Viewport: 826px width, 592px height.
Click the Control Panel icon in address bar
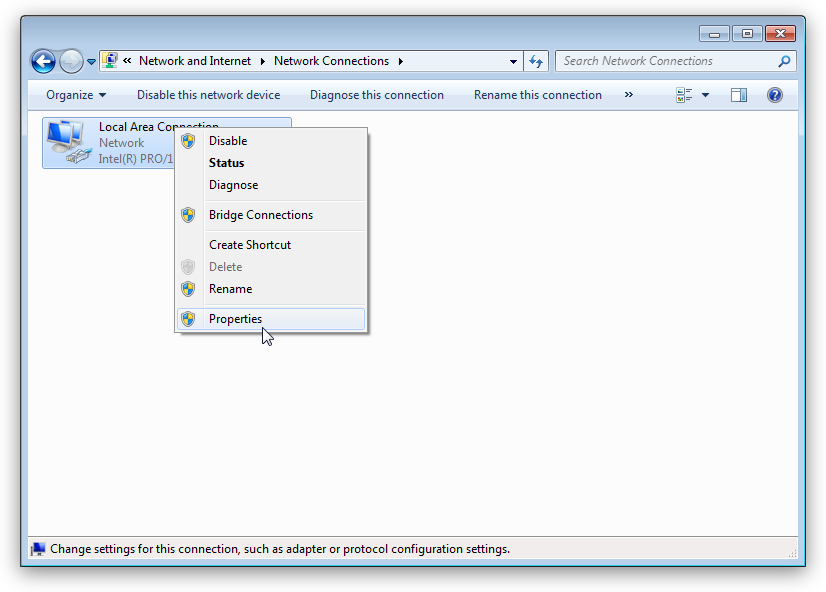[x=110, y=61]
